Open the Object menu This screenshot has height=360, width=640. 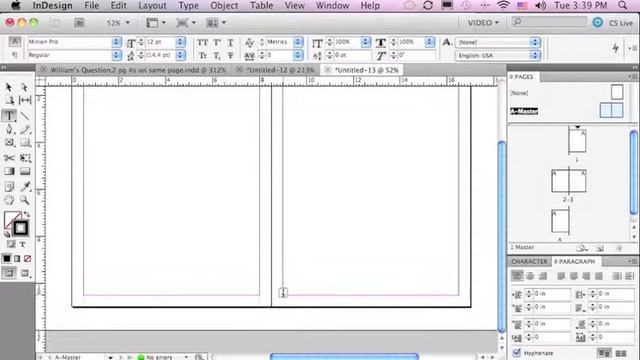pos(224,6)
